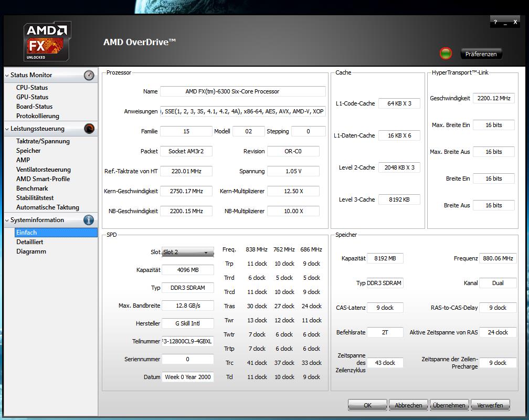Viewport: 529px width, 420px height.
Task: Click the Spannung value 1.05 V
Action: tap(293, 171)
